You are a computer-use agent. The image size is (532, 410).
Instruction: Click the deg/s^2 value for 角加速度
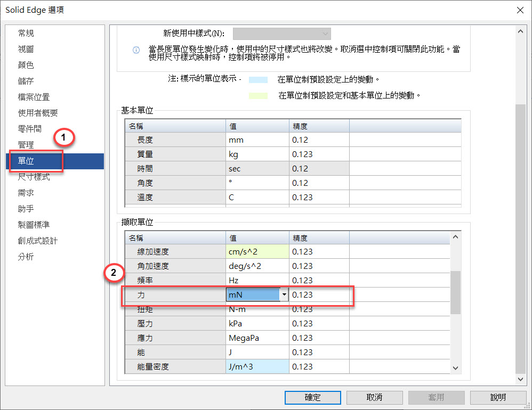pos(257,266)
